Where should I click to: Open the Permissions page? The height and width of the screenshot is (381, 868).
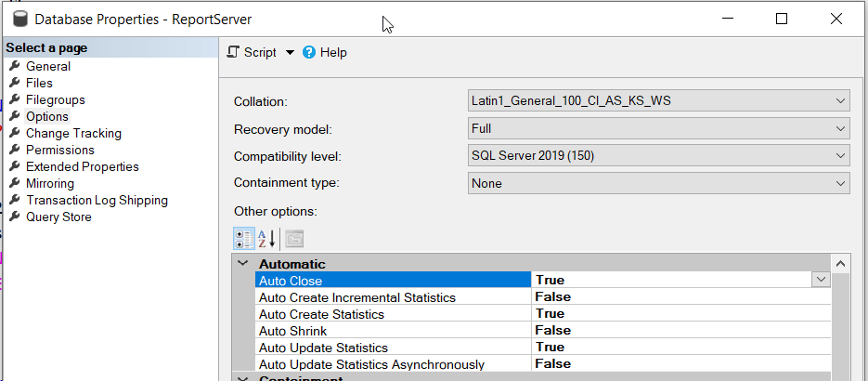click(60, 150)
